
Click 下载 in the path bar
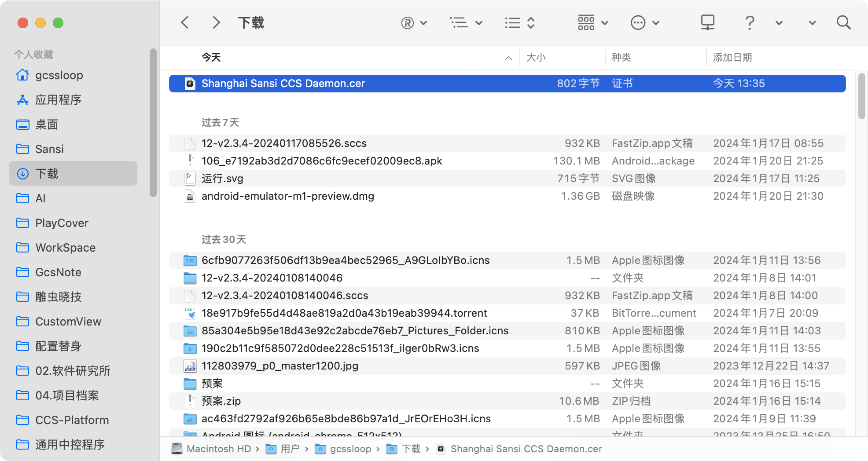(x=404, y=449)
